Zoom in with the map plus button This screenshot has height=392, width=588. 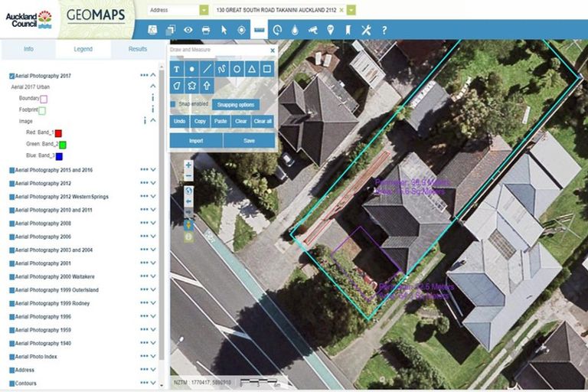click(x=188, y=165)
